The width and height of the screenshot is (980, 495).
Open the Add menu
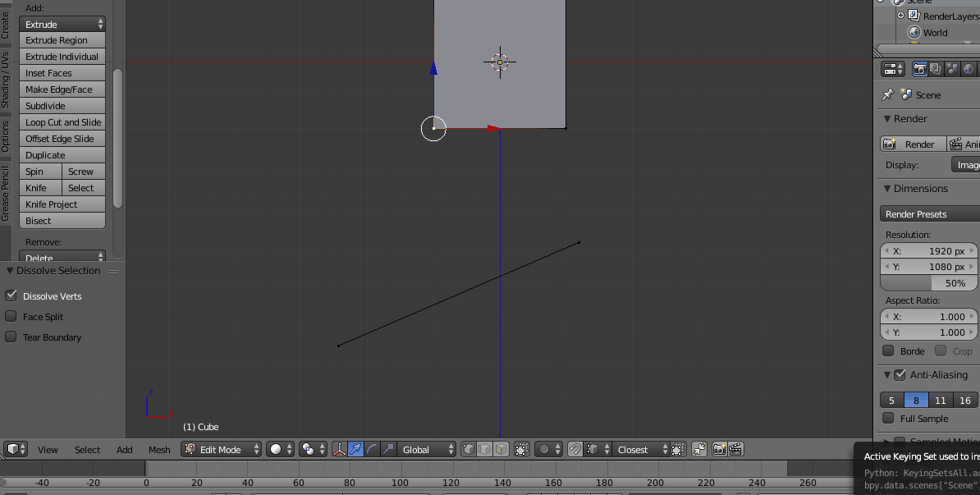pos(125,449)
